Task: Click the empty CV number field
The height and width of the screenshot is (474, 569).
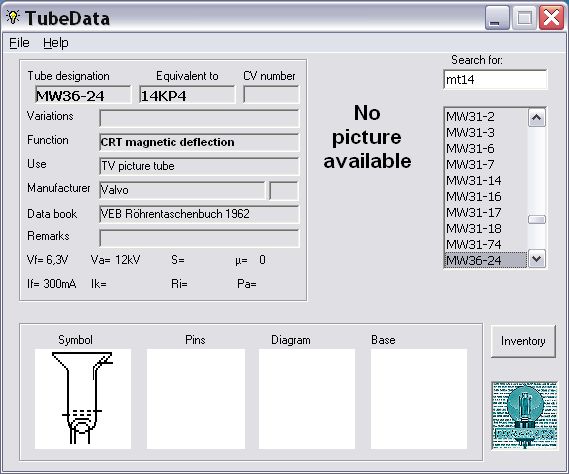Action: [x=271, y=94]
